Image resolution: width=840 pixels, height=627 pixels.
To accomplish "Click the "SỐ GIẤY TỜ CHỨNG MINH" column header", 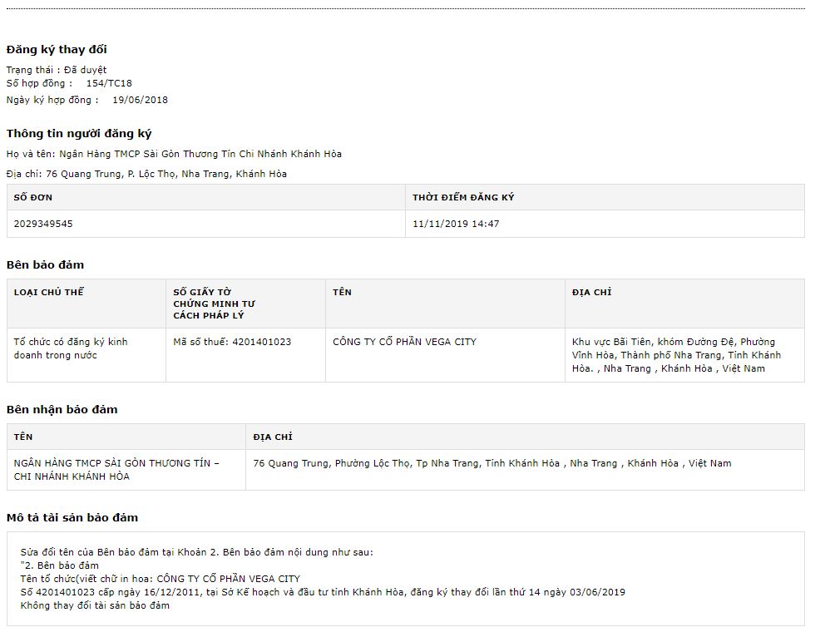I will coord(214,304).
